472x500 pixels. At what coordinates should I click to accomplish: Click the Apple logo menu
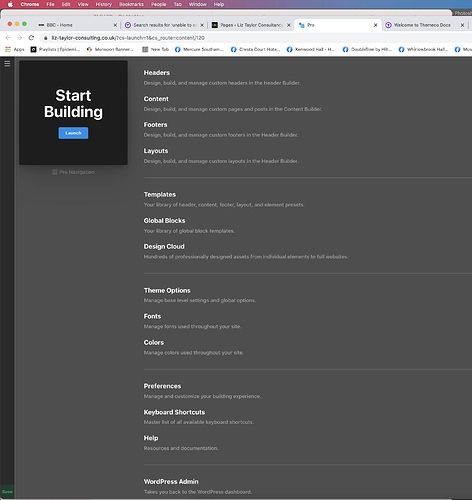pos(10,4)
